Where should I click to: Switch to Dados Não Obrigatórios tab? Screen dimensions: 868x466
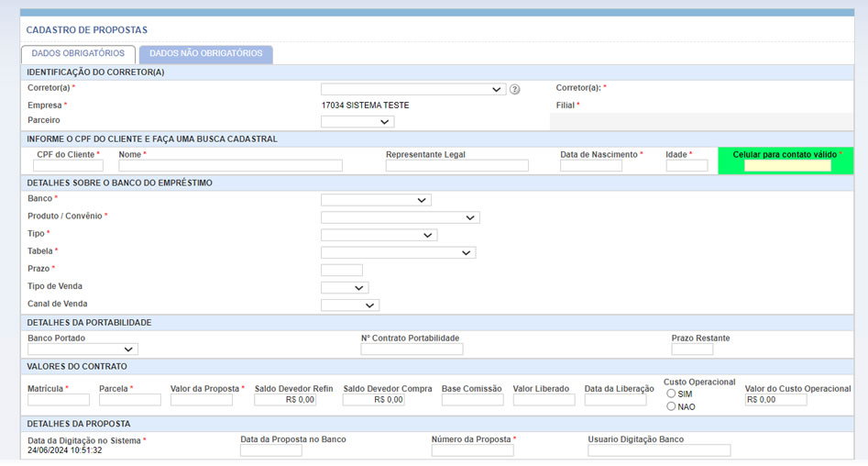pyautogui.click(x=206, y=54)
